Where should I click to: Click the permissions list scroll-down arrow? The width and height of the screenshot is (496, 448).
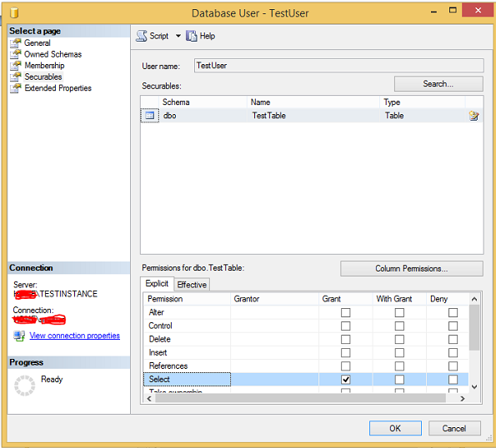pyautogui.click(x=473, y=386)
